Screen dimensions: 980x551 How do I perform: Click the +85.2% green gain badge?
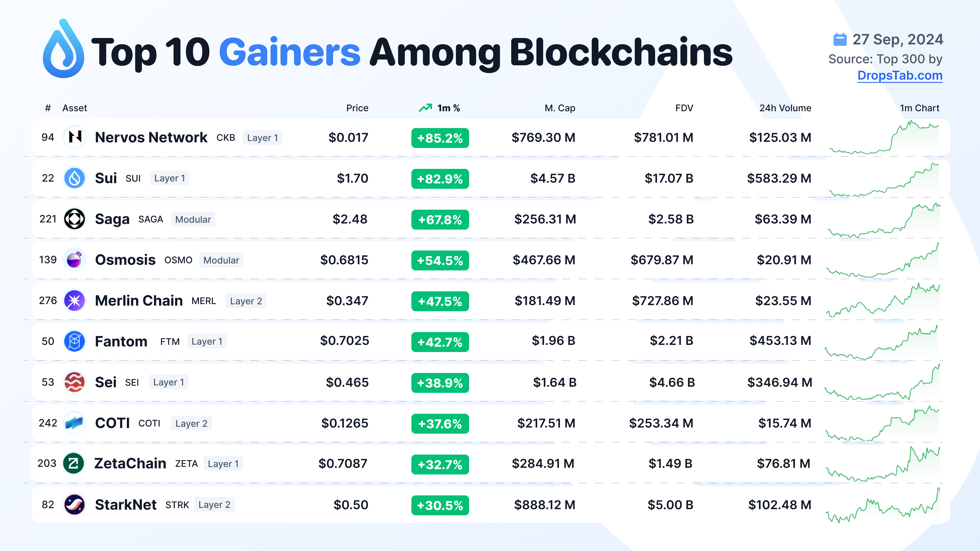point(440,138)
